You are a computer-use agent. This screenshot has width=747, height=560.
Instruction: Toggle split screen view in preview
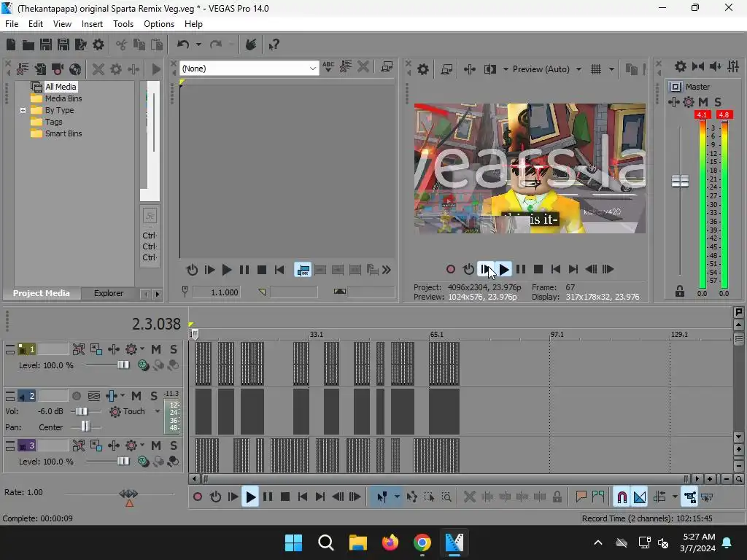(489, 69)
